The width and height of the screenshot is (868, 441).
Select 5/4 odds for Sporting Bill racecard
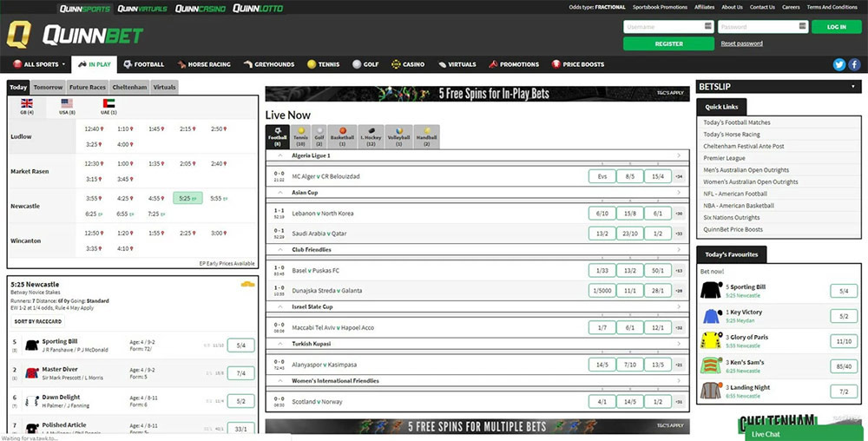[240, 346]
